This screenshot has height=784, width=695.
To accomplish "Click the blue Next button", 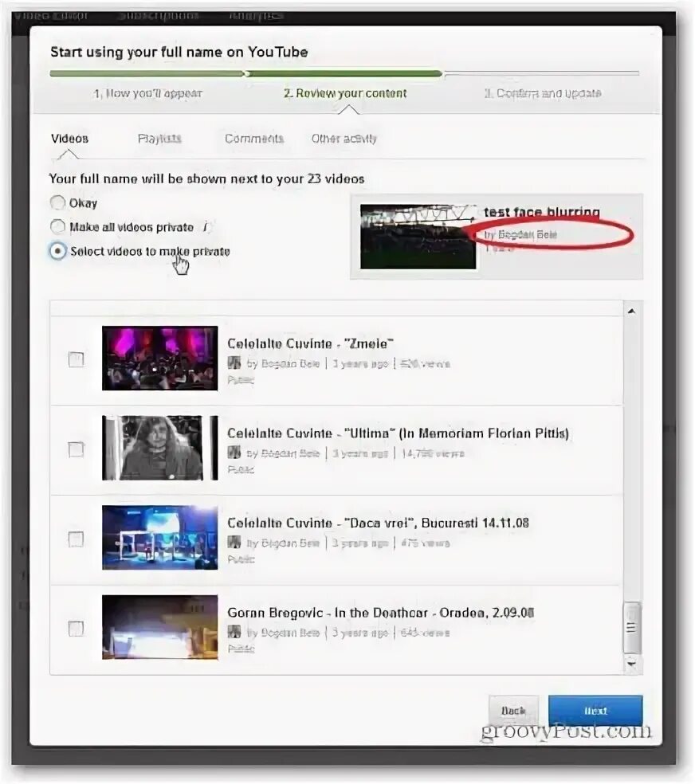I will [595, 711].
